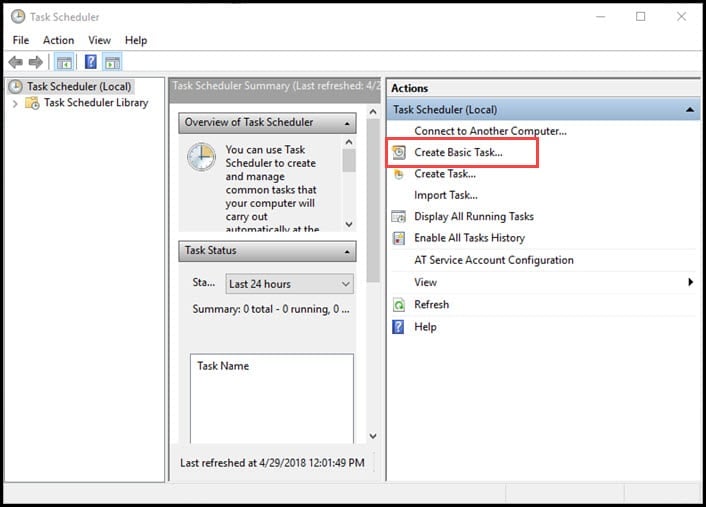Click the Enable All Tasks History icon
This screenshot has width=706, height=507.
[x=399, y=238]
